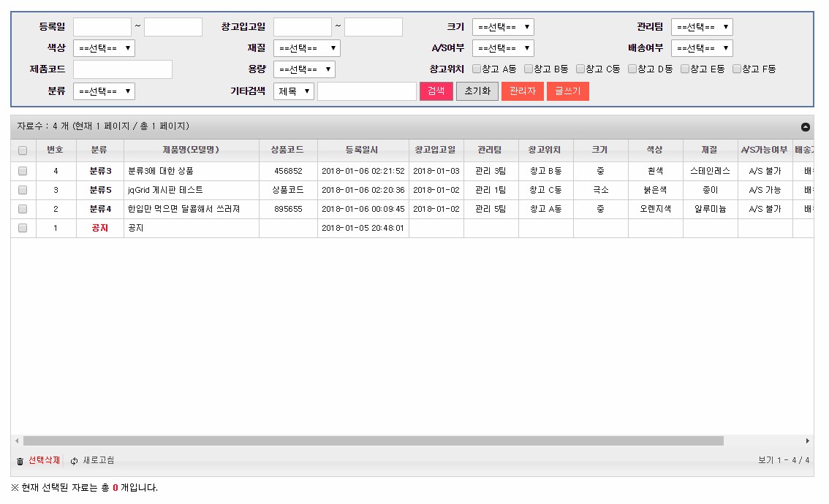Click the 제품명(모델명) column header
The image size is (829, 504).
point(191,150)
